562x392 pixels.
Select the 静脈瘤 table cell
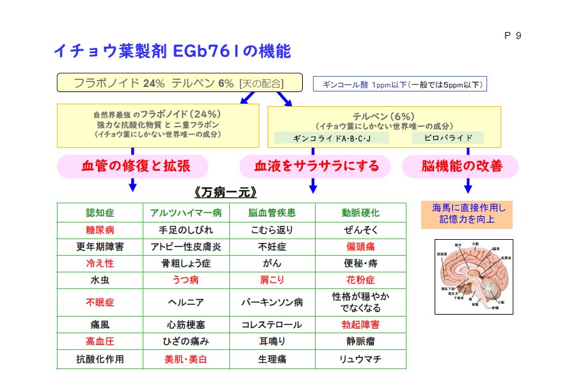tap(360, 341)
